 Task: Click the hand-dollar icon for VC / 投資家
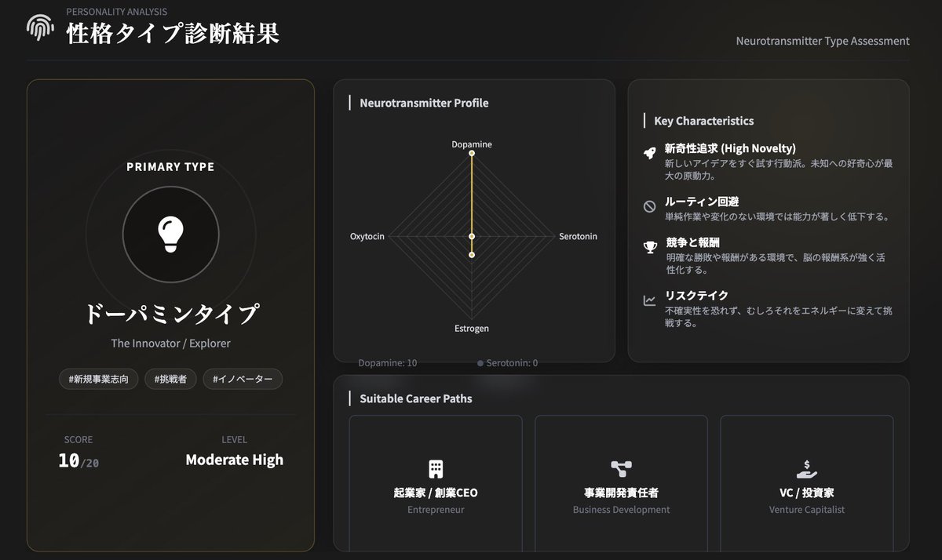tap(806, 468)
